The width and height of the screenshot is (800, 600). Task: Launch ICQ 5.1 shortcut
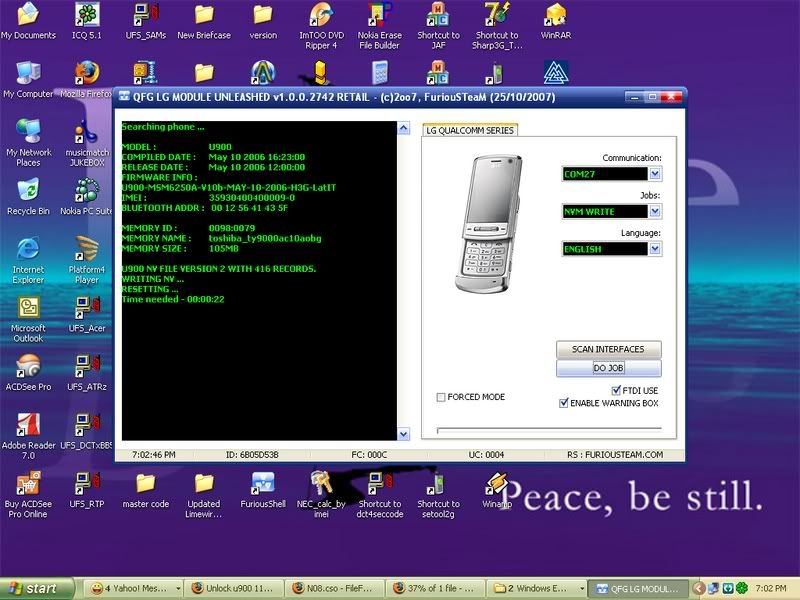(87, 20)
